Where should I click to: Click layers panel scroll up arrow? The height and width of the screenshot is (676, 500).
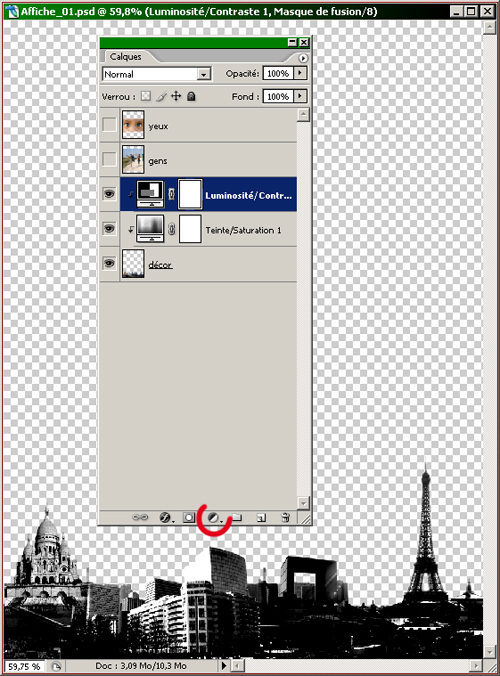pos(303,115)
